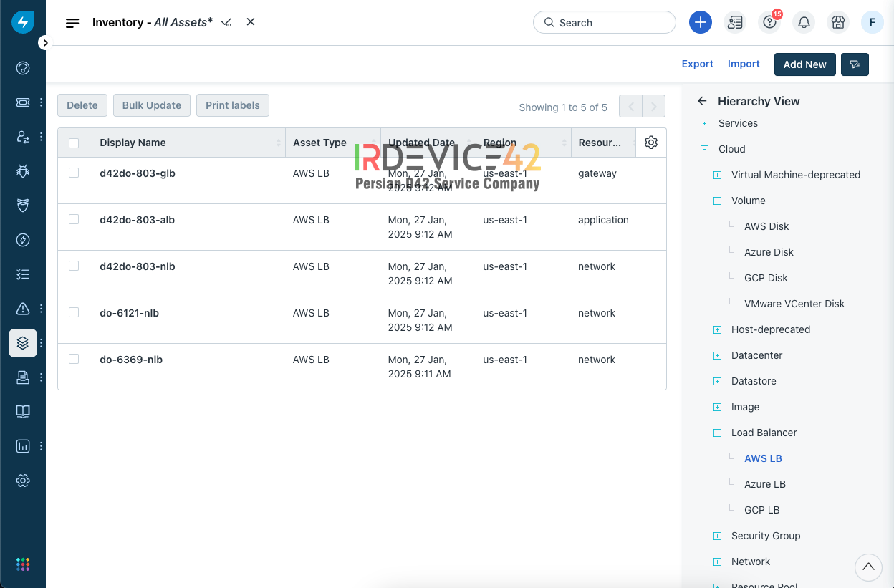Select GCP LB in the hierarchy
The height and width of the screenshot is (588, 894).
(x=761, y=510)
